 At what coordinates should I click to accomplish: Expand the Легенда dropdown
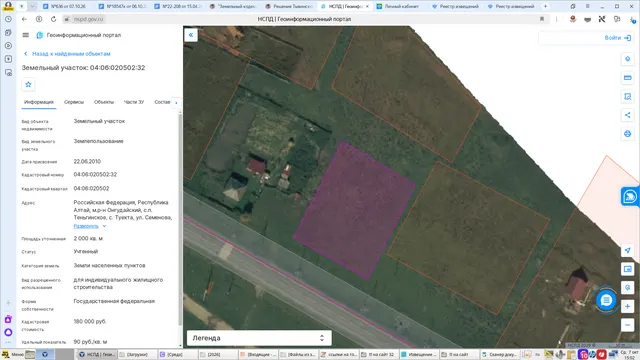pos(259,338)
